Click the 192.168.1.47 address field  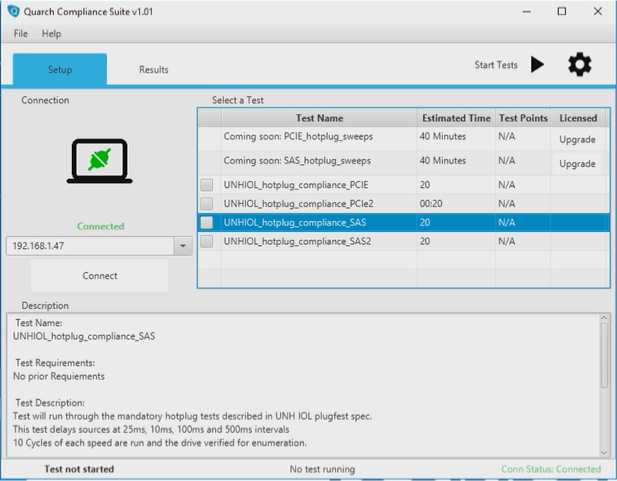[90, 246]
